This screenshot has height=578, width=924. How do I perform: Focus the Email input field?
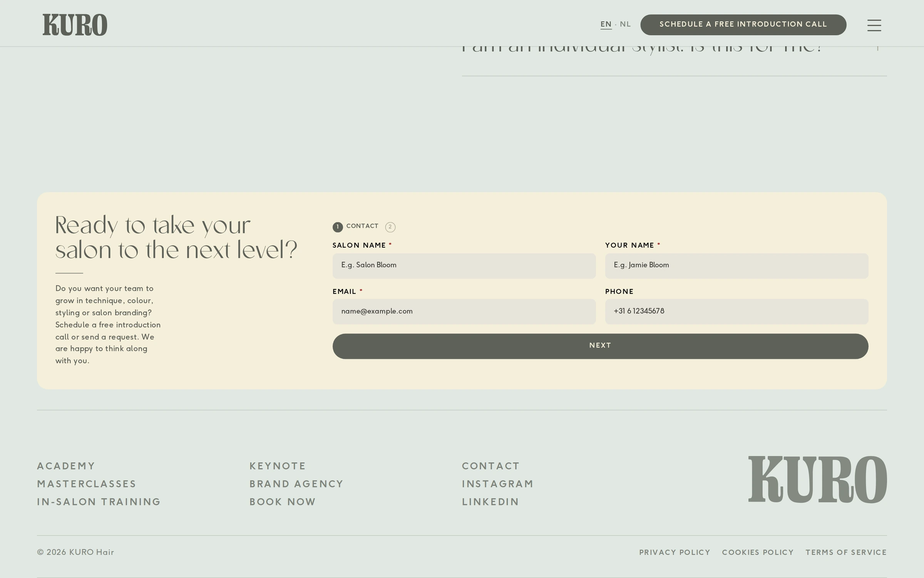pos(464,311)
